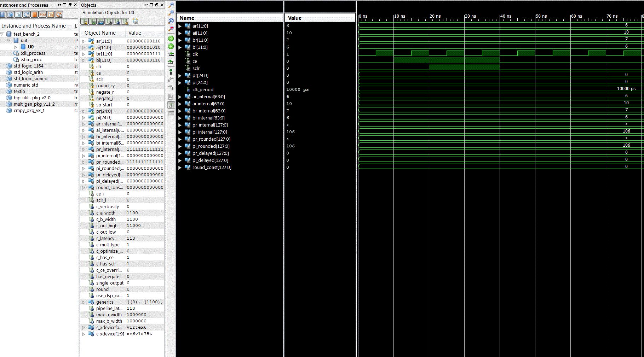Click the Zoom Out magnifier icon
Screen dimensions: 644x357
click(171, 13)
